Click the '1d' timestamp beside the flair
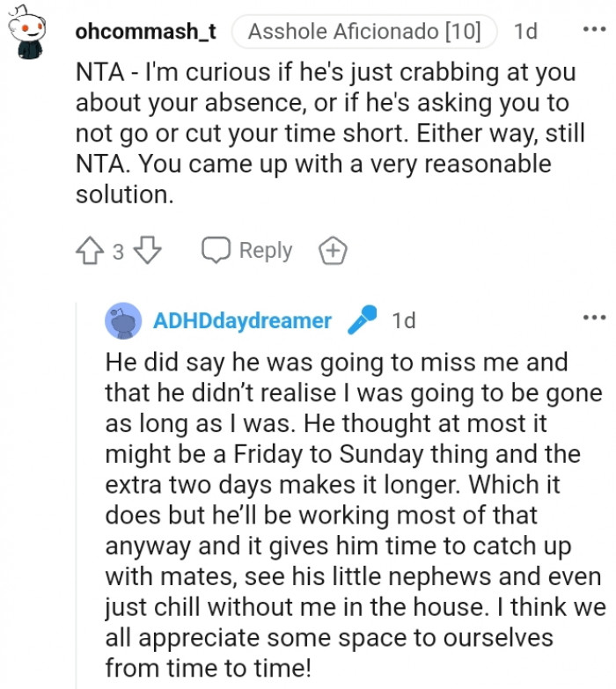The width and height of the screenshot is (616, 689). point(525,33)
